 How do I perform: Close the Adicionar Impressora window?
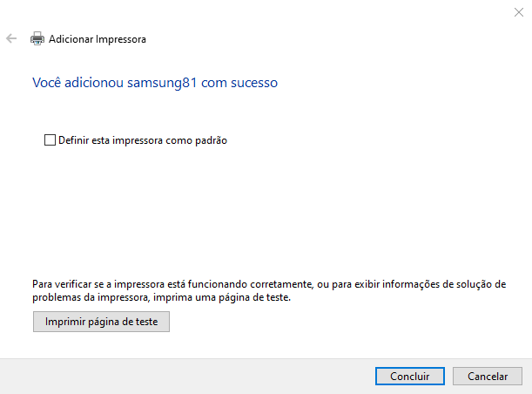point(518,11)
